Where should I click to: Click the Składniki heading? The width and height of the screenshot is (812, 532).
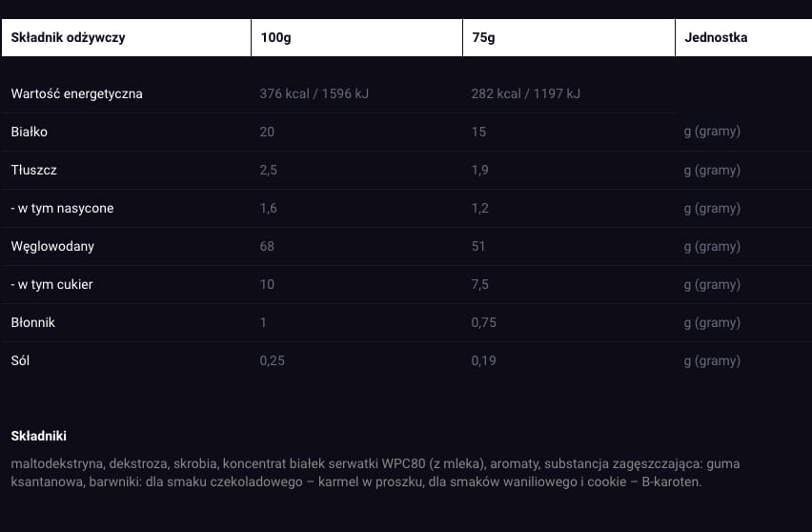[39, 436]
